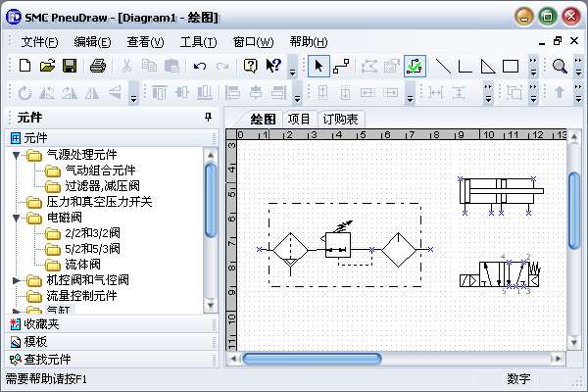Select the pointer selection tool
The image size is (588, 392).
point(318,67)
